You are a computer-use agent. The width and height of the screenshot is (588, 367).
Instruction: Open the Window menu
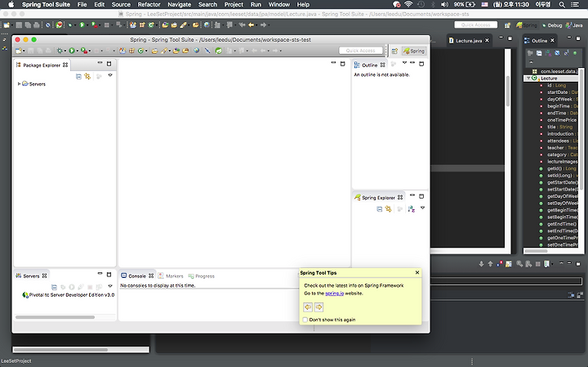(x=279, y=5)
